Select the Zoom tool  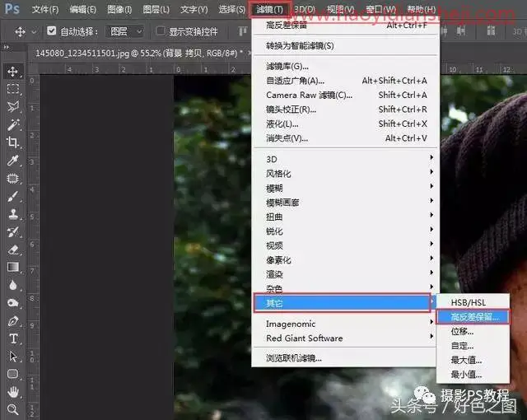point(13,409)
